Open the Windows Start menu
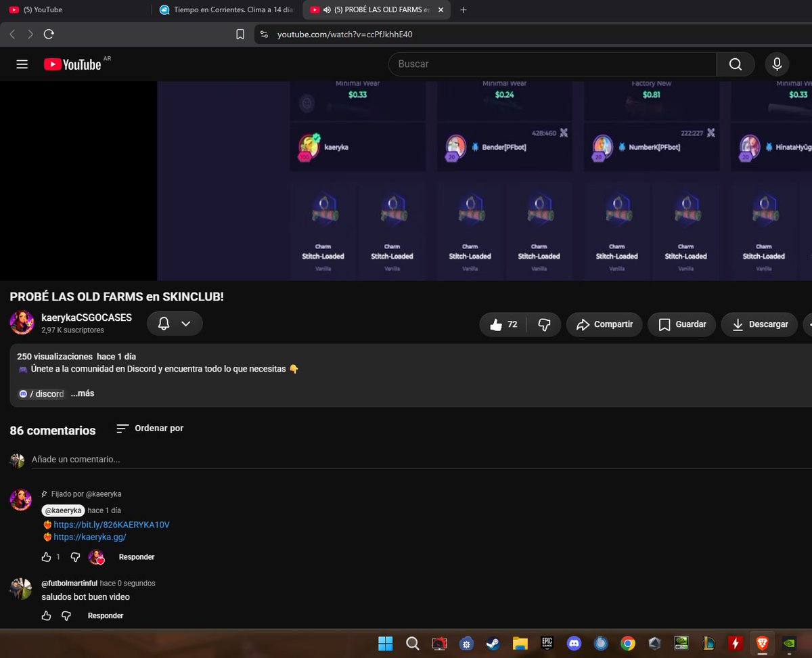 click(x=385, y=643)
